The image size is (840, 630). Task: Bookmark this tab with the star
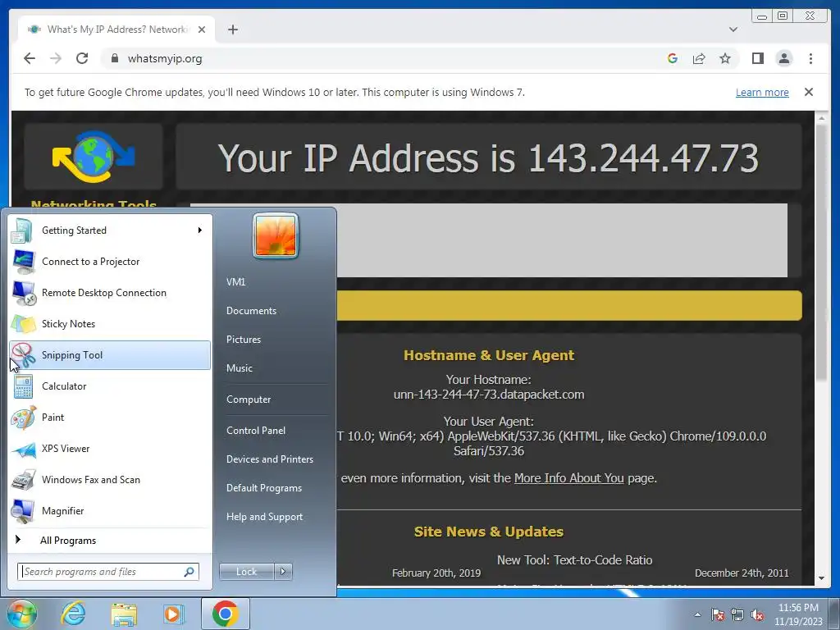click(725, 58)
